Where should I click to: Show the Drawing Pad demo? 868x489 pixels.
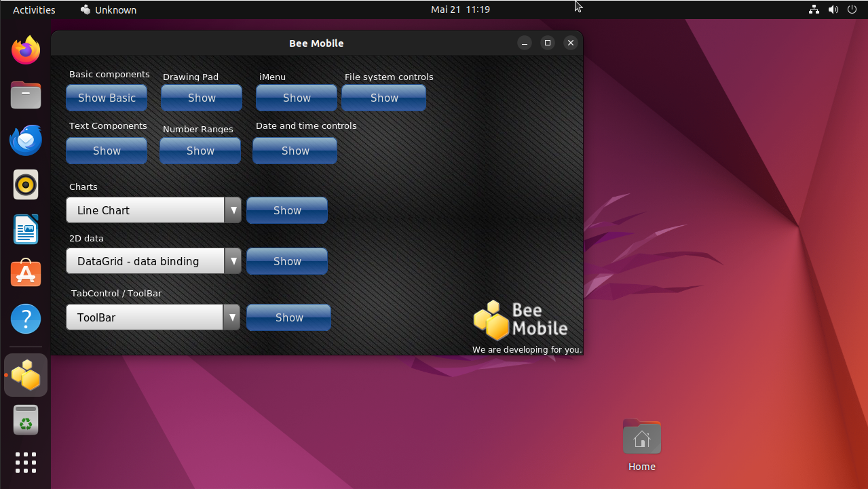click(x=202, y=98)
